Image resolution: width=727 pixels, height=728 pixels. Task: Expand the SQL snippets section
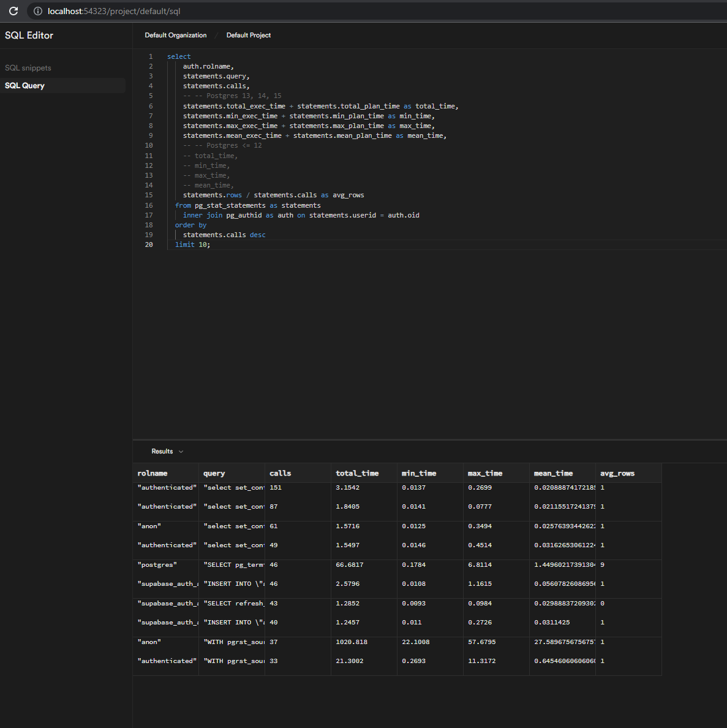point(28,67)
